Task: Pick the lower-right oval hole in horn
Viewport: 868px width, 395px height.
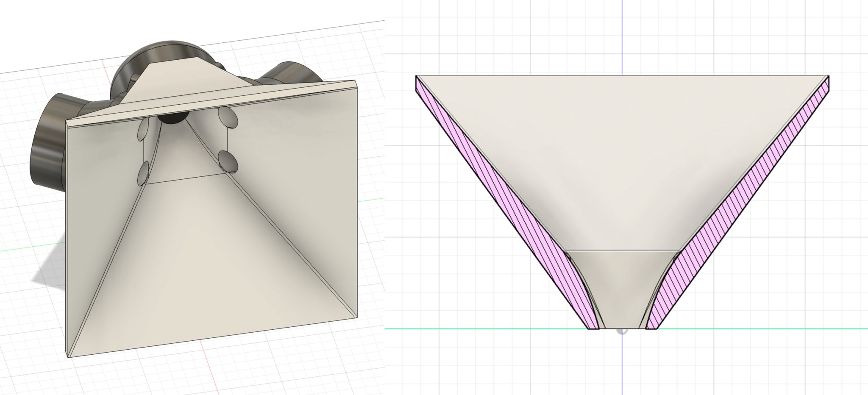Action: pos(228,162)
